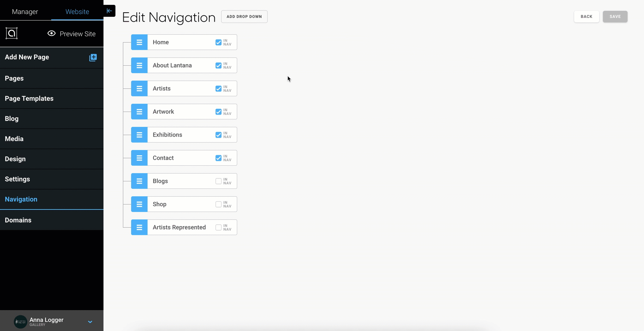This screenshot has width=644, height=331.
Task: Uncheck In Nav for Home
Action: pyautogui.click(x=219, y=43)
